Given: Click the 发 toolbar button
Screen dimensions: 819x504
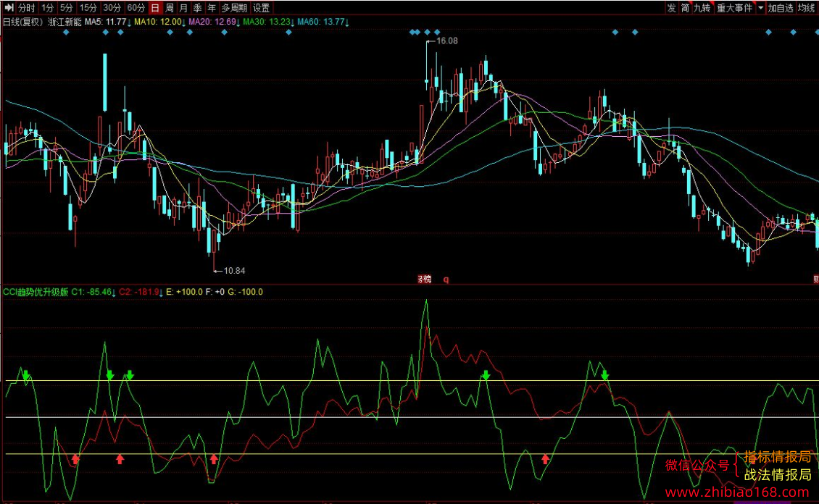Looking at the screenshot, I should [671, 7].
